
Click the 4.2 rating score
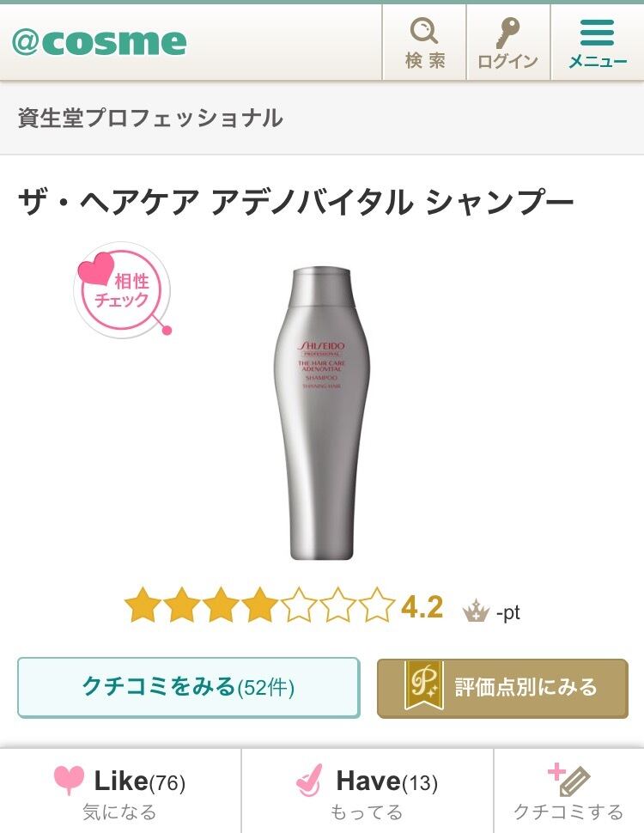(x=422, y=606)
